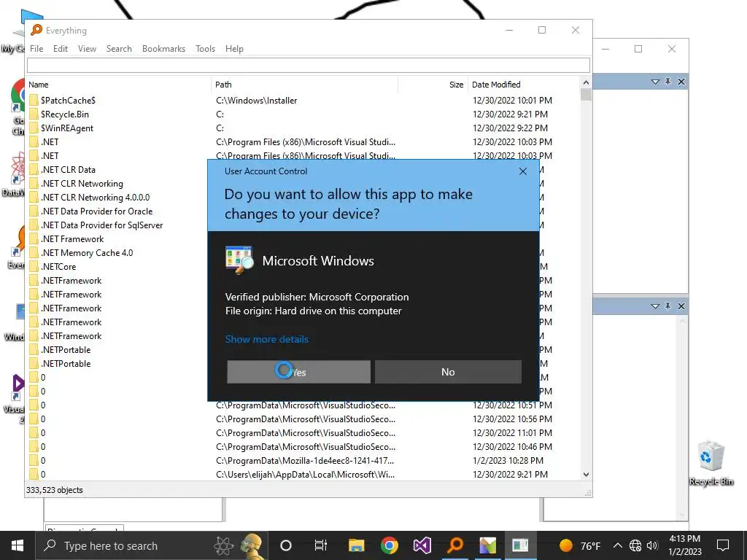Open File Explorer from taskbar

tap(356, 545)
